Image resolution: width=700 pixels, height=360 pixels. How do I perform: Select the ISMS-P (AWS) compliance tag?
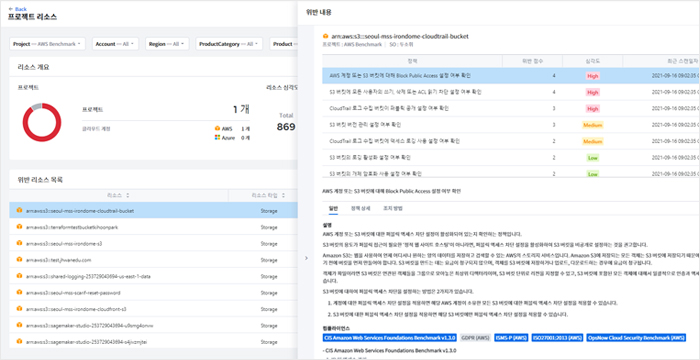(x=512, y=337)
